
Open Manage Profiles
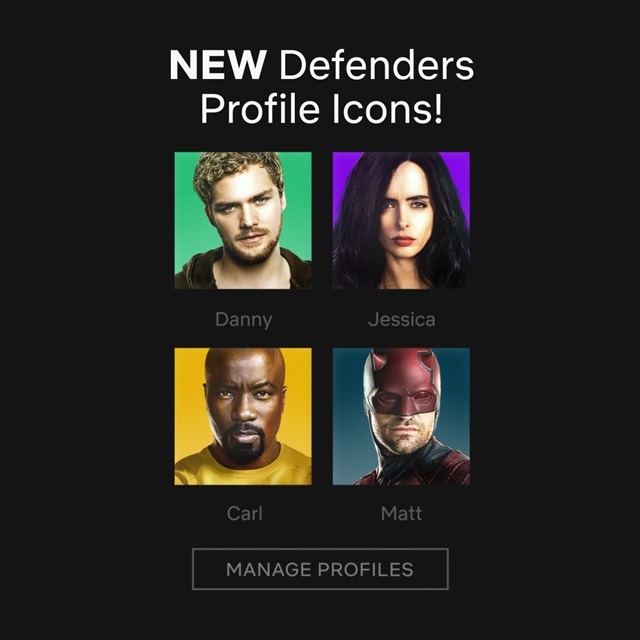click(x=320, y=569)
